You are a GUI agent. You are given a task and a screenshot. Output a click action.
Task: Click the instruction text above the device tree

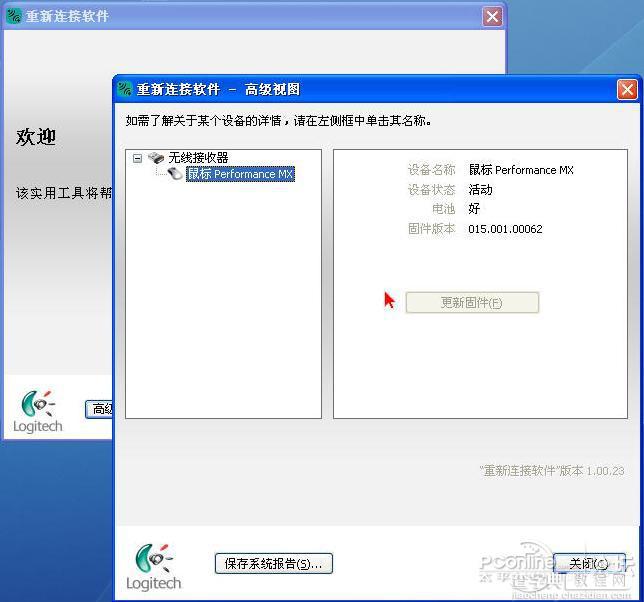[278, 121]
